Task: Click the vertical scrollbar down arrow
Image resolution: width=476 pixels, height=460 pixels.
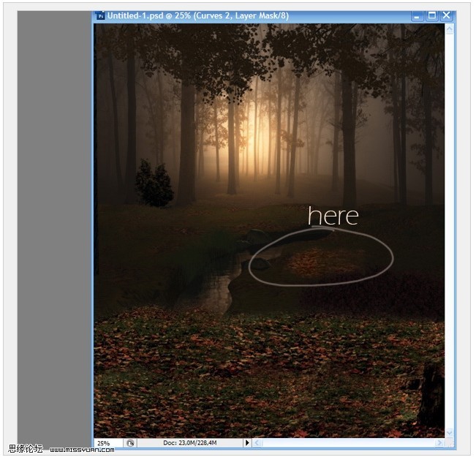Action: point(449,431)
